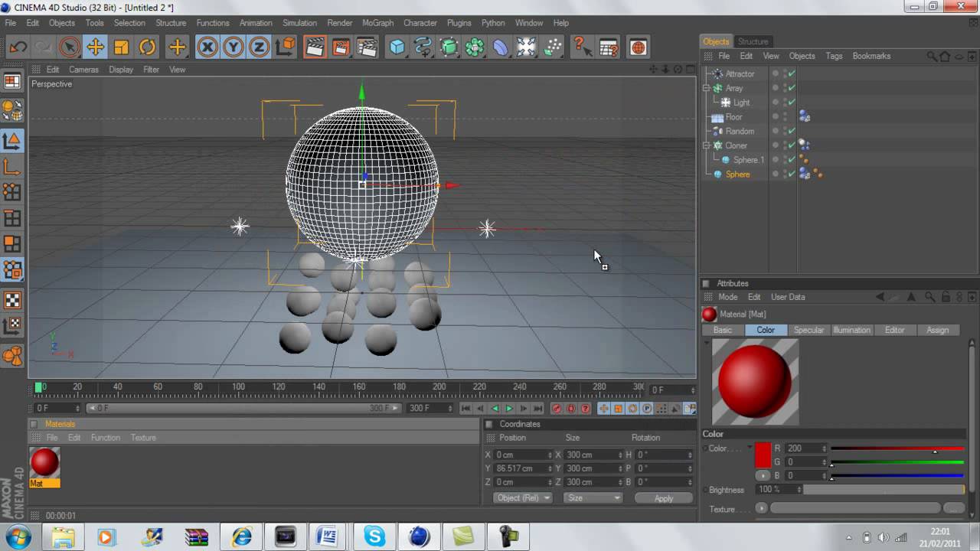Collapse the Cloner object tree
Viewport: 980px width, 551px height.
(x=707, y=145)
